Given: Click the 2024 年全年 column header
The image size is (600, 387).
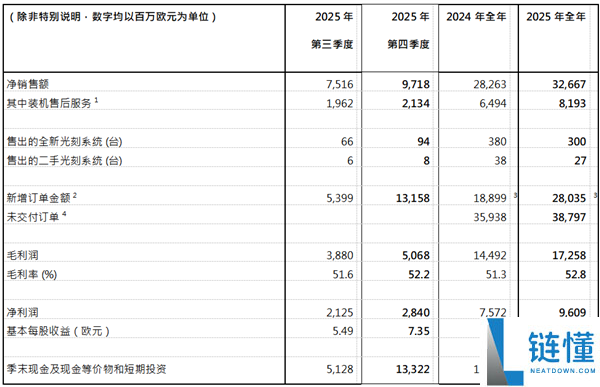Looking at the screenshot, I should tap(476, 17).
